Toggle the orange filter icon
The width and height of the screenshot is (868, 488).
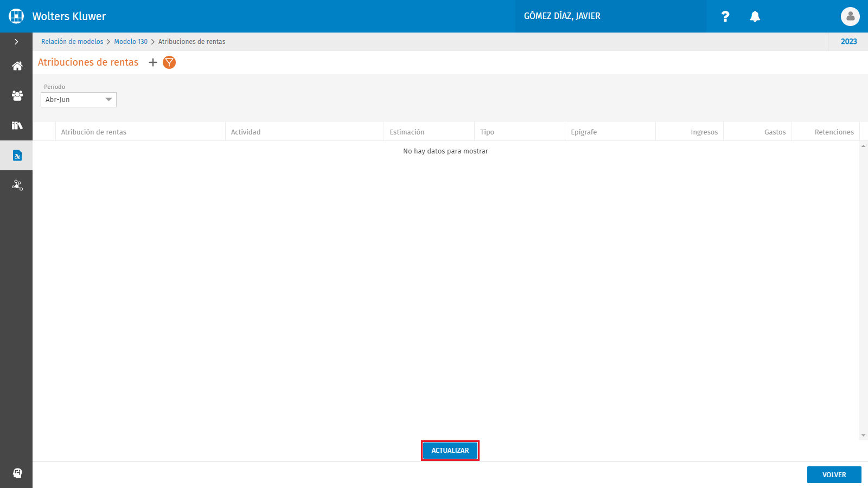[x=169, y=62]
